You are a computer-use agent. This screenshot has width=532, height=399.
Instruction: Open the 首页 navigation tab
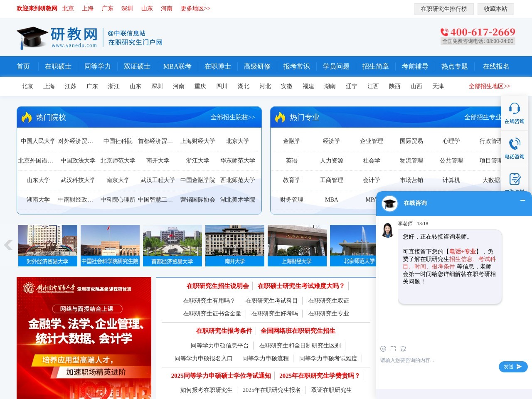(x=23, y=66)
